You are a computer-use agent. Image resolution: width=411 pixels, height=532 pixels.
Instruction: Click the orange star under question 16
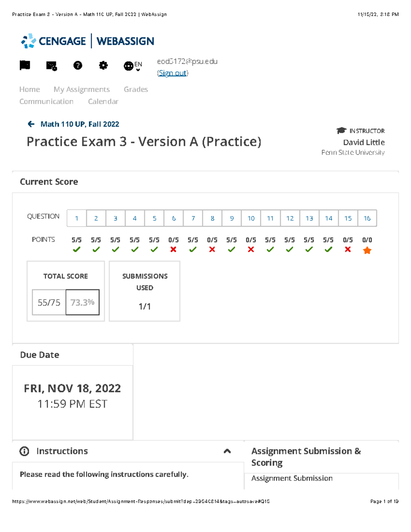click(367, 250)
